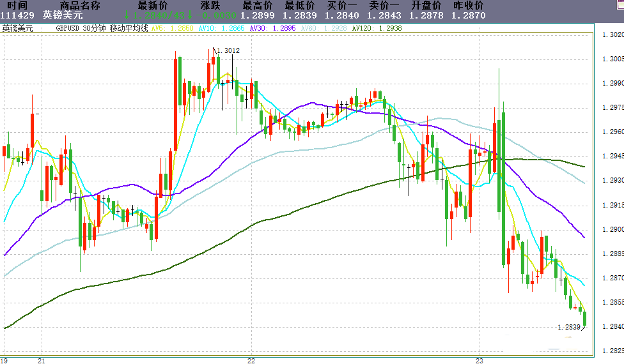Select the 最高价 column header
624x364 pixels.
pos(257,5)
